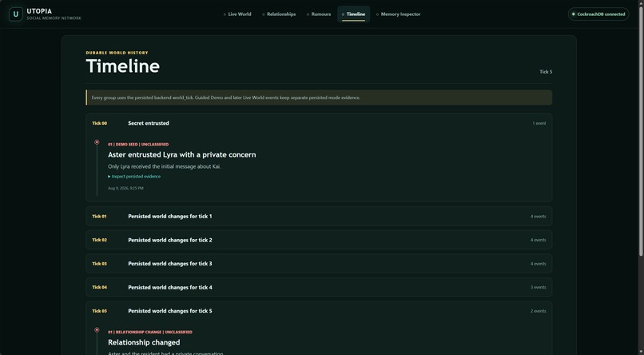Click the "Tick 05" label
This screenshot has width=644, height=355.
click(x=99, y=311)
